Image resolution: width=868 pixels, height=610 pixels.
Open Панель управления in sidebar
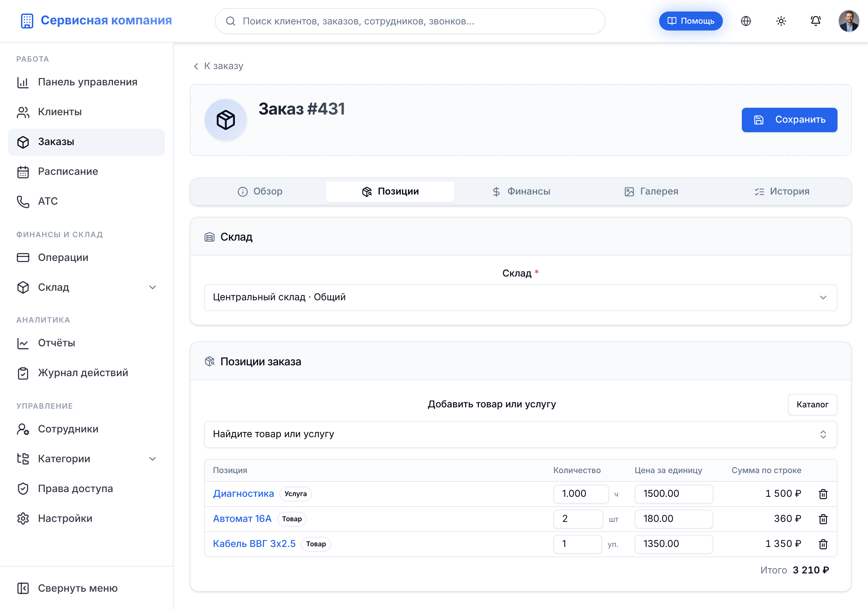[86, 82]
